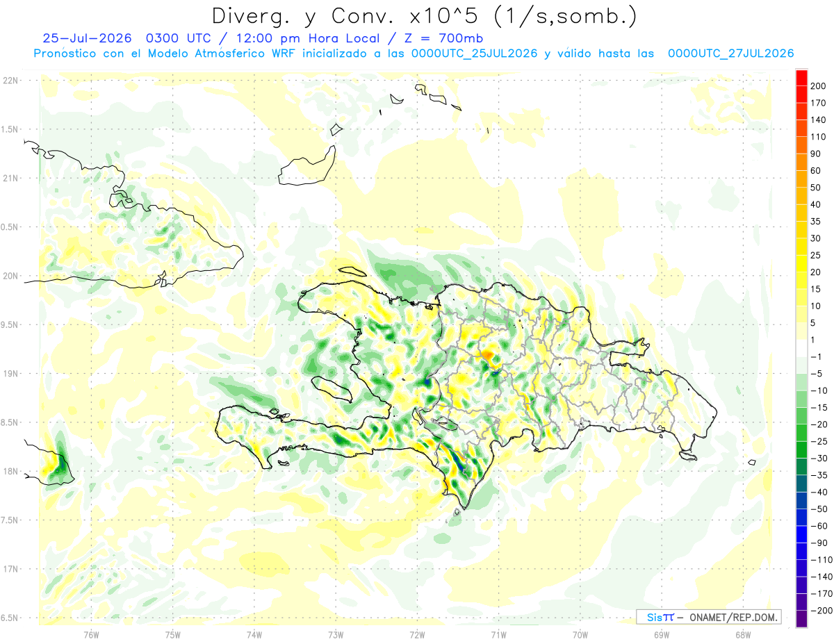Click the '-40' colorbar label

tap(821, 492)
